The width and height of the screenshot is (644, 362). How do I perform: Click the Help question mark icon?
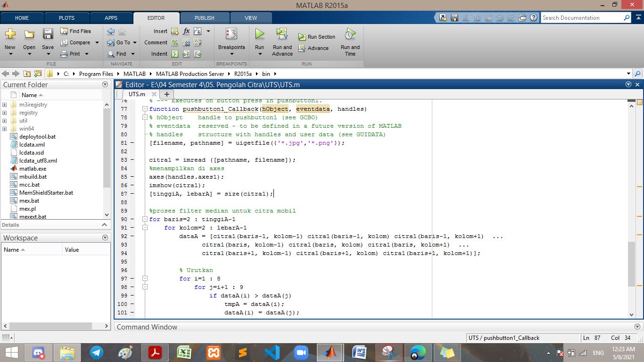pyautogui.click(x=534, y=18)
